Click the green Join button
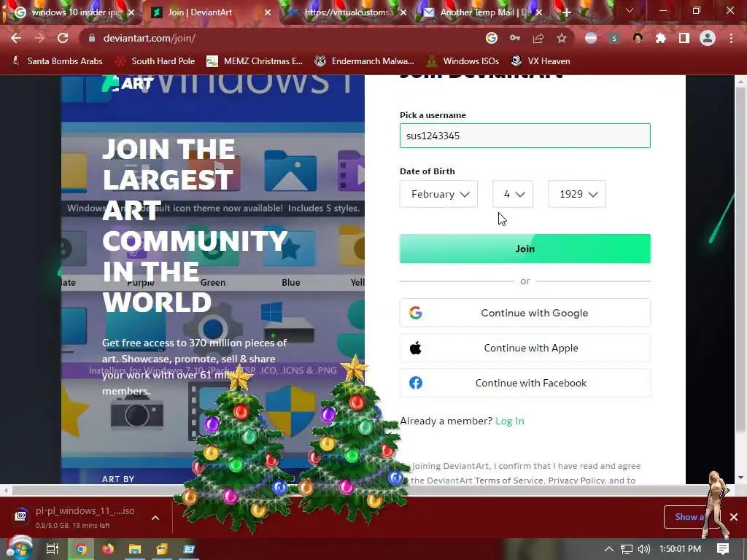The image size is (747, 560). [525, 249]
